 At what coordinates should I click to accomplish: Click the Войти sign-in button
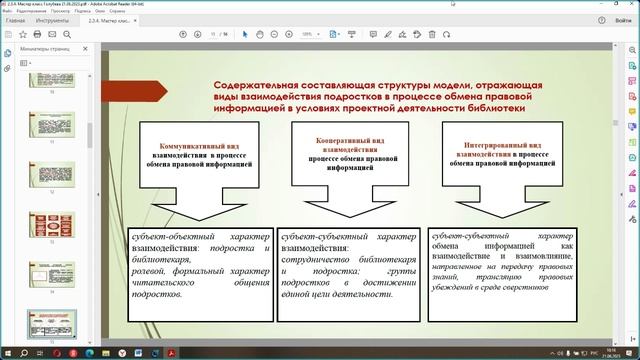click(623, 20)
